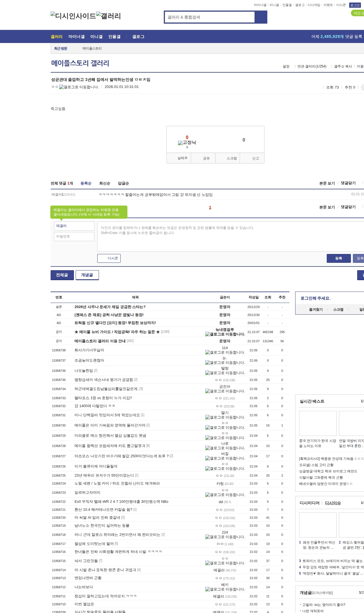Sort comments by 최신순
The height and width of the screenshot is (613, 364).
point(105,183)
